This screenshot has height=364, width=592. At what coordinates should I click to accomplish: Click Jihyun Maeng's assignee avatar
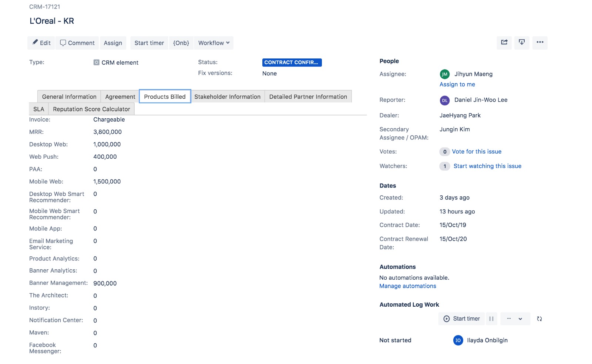tap(444, 74)
